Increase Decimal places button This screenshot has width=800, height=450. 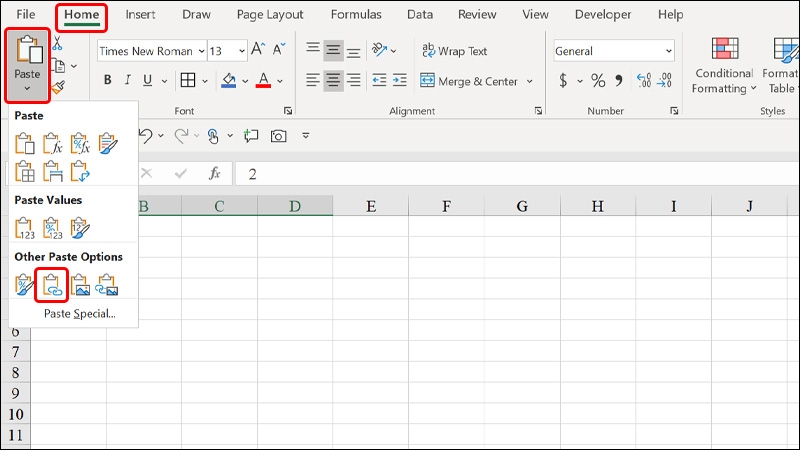coord(644,80)
